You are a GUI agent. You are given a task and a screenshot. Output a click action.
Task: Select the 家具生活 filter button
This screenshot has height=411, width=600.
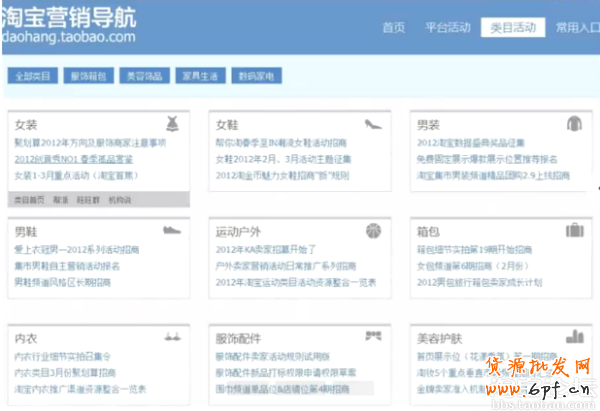(200, 75)
